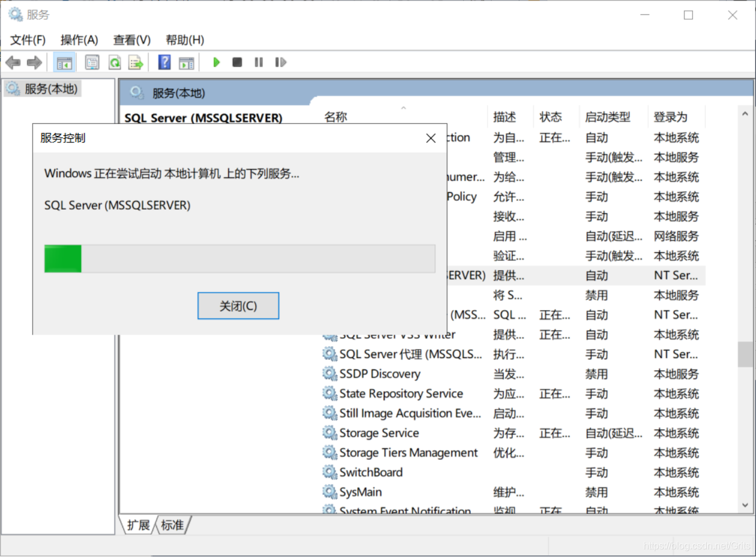Select the SSDP Discovery service row
The width and height of the screenshot is (756, 557).
[513, 374]
